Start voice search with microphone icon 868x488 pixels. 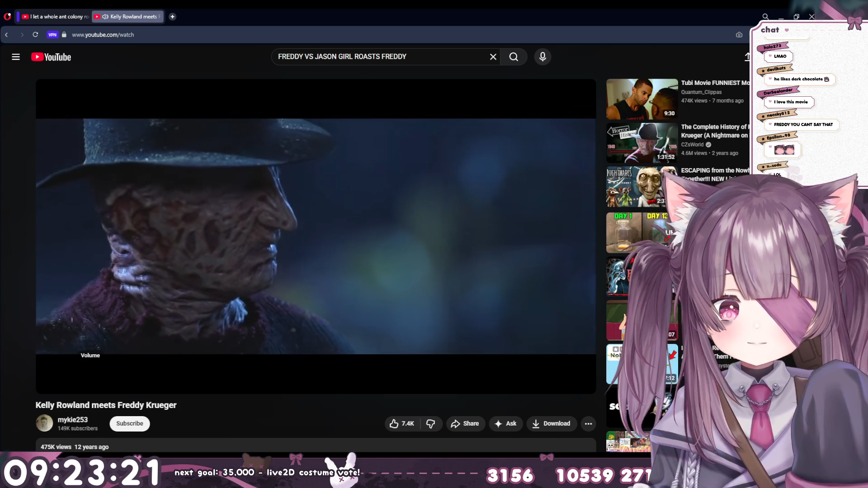pyautogui.click(x=542, y=57)
